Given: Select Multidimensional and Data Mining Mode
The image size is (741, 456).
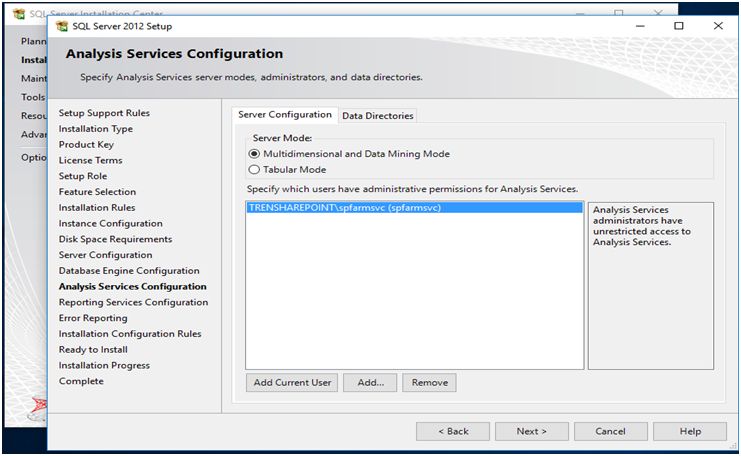Looking at the screenshot, I should tap(254, 154).
